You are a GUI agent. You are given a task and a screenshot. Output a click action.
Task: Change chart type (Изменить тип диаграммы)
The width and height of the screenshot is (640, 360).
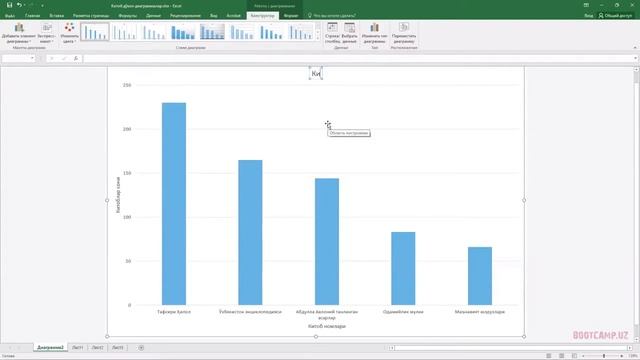(x=374, y=33)
